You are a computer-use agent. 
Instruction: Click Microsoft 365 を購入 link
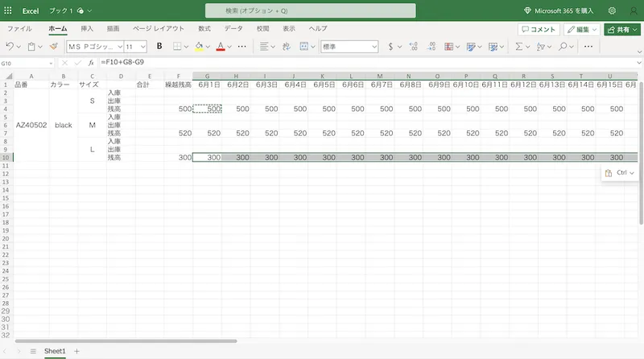[559, 11]
